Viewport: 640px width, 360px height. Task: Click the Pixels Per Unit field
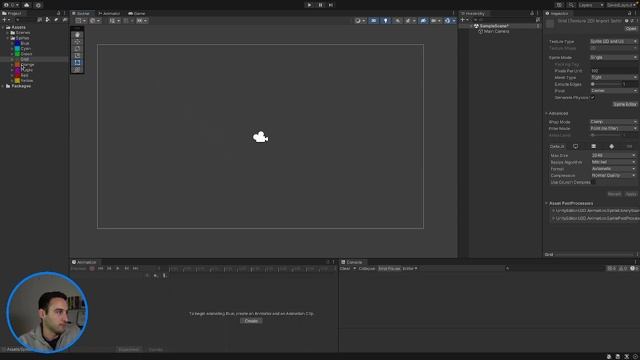[x=614, y=71]
